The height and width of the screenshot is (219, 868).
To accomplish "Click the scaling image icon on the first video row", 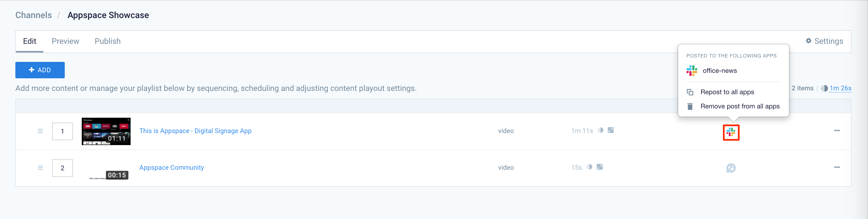I will point(611,130).
